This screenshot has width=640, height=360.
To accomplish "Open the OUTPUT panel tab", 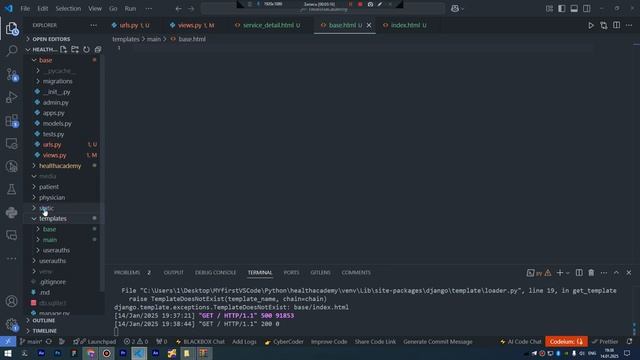I will 173,273.
